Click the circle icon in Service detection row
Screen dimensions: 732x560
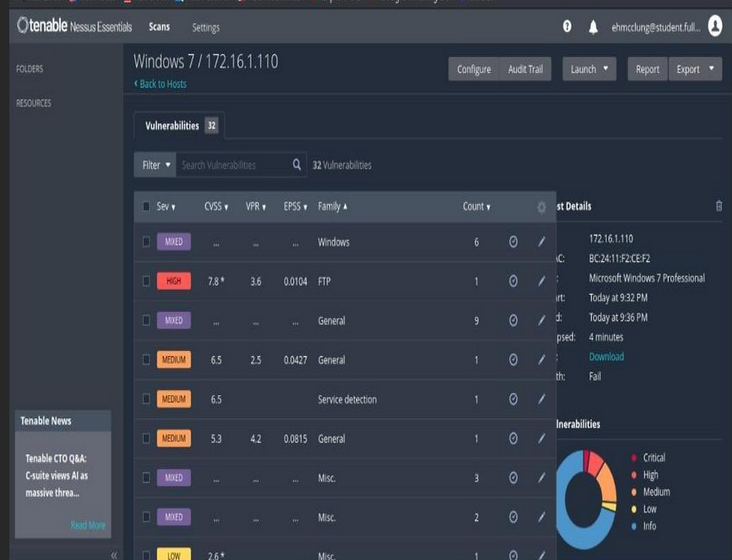(x=513, y=399)
